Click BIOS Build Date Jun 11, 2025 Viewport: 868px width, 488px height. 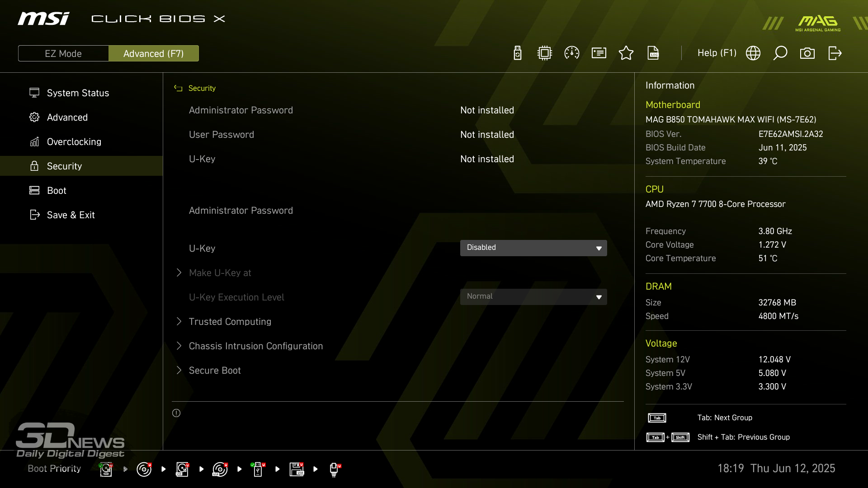coord(782,147)
